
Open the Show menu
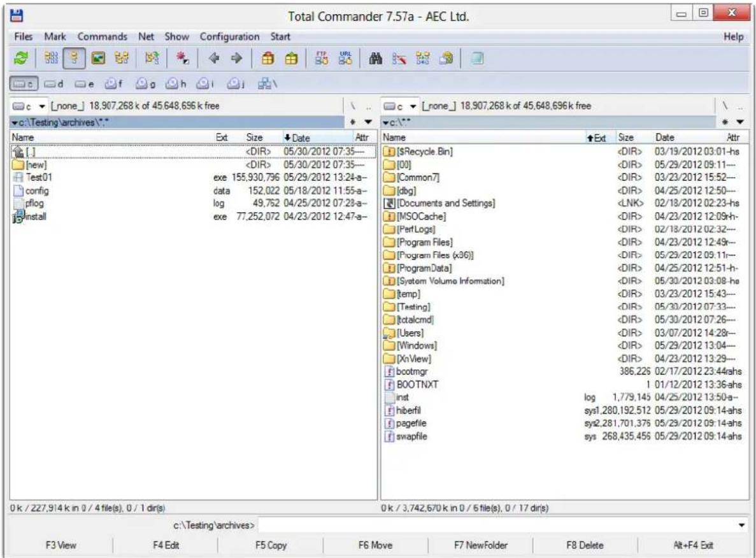coord(177,37)
